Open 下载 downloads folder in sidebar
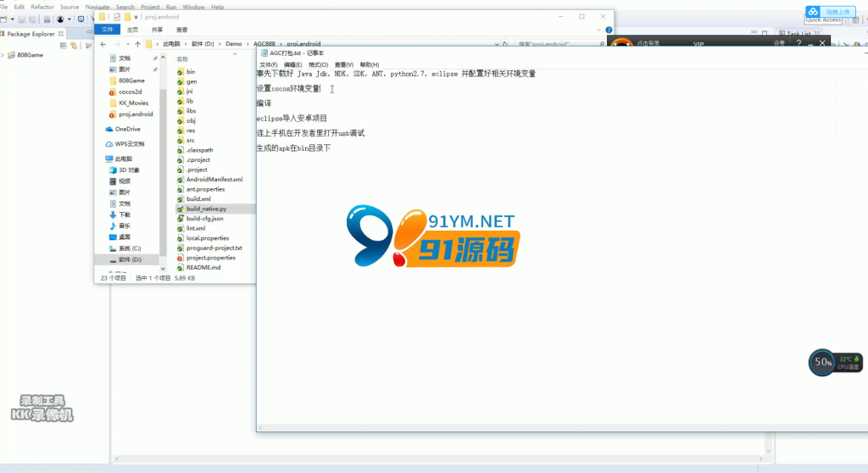The image size is (868, 473). pos(124,215)
